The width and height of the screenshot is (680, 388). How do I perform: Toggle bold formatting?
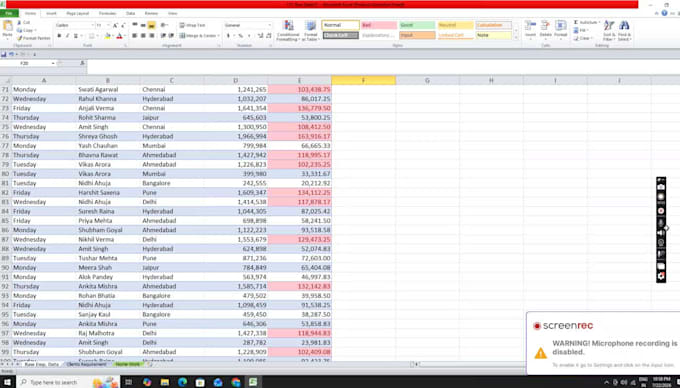pos(59,36)
